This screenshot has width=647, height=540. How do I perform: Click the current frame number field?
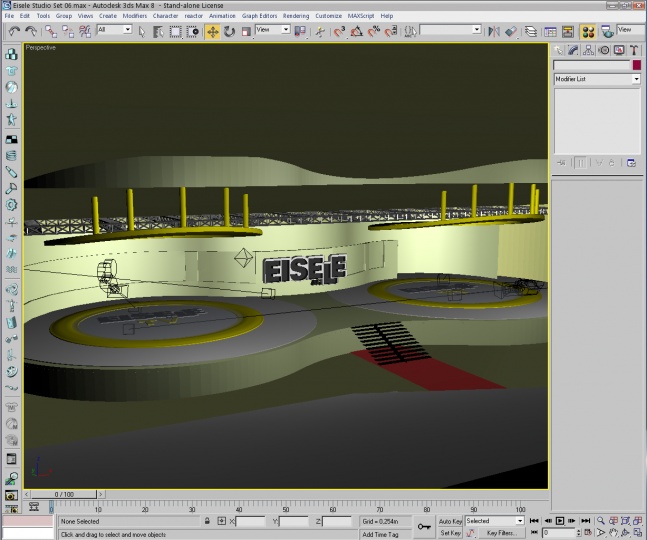coord(559,533)
